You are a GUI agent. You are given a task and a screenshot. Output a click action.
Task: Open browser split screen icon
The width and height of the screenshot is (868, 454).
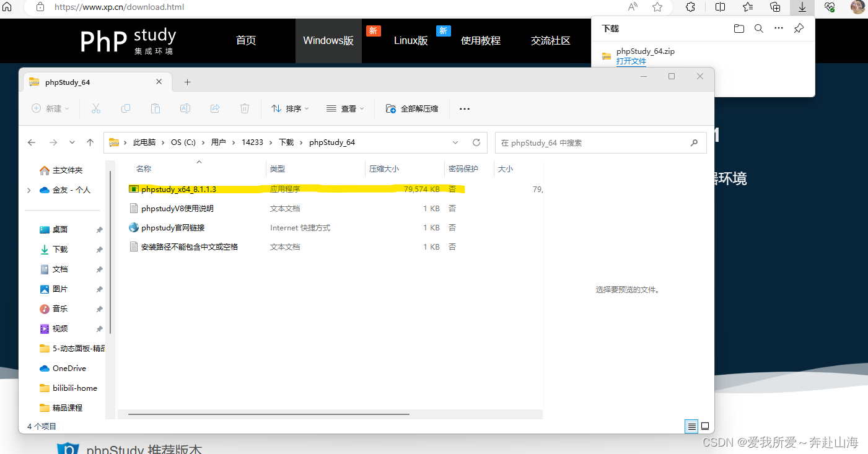(720, 7)
